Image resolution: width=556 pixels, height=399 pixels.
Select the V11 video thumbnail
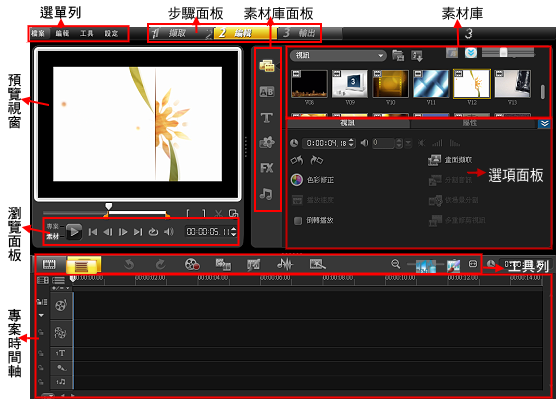pyautogui.click(x=431, y=84)
